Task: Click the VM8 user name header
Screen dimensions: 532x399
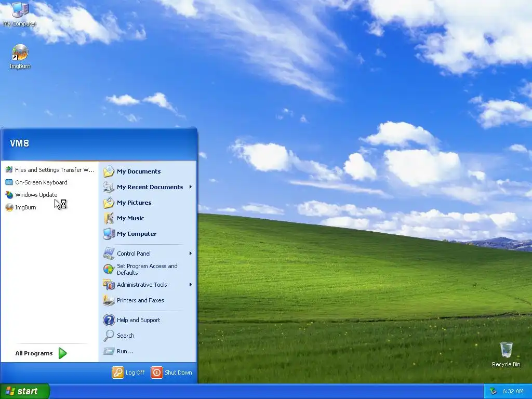Action: [20, 143]
